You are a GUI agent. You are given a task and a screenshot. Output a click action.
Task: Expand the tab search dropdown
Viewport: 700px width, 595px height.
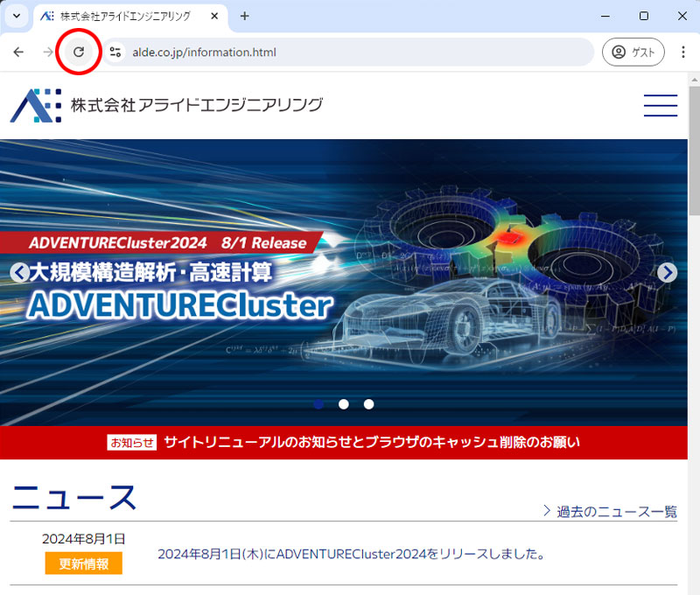point(17,16)
